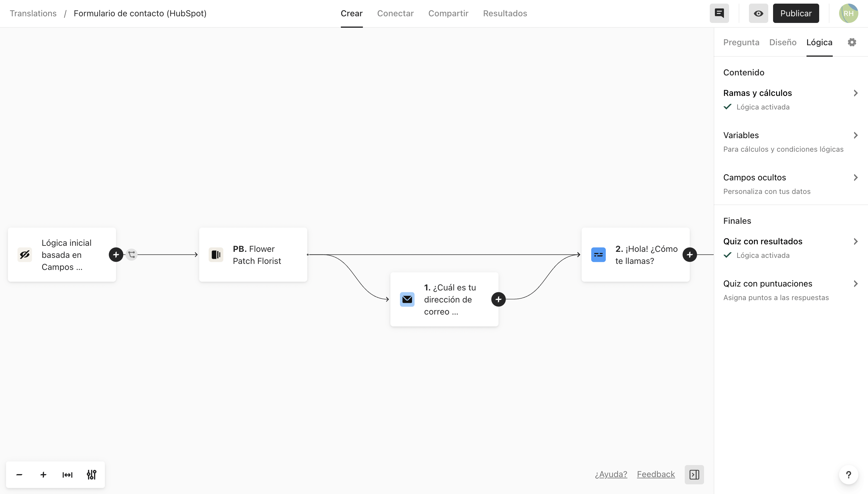Collapse the right sidebar panel
The width and height of the screenshot is (868, 494).
coord(694,474)
